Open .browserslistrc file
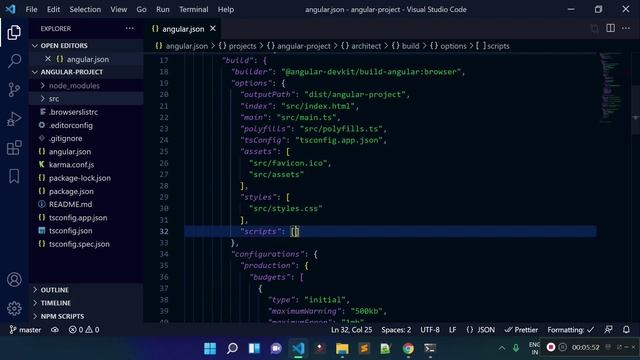This screenshot has width=640, height=360. click(86, 112)
